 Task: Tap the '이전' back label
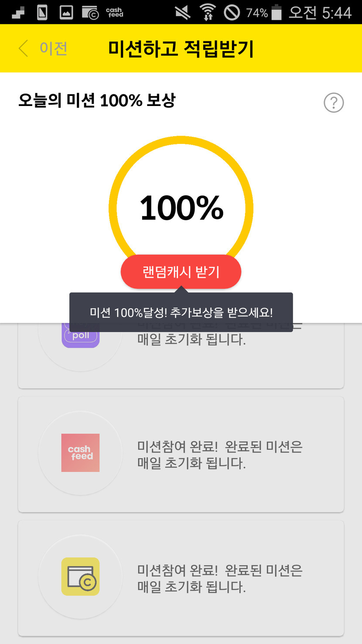coord(53,48)
